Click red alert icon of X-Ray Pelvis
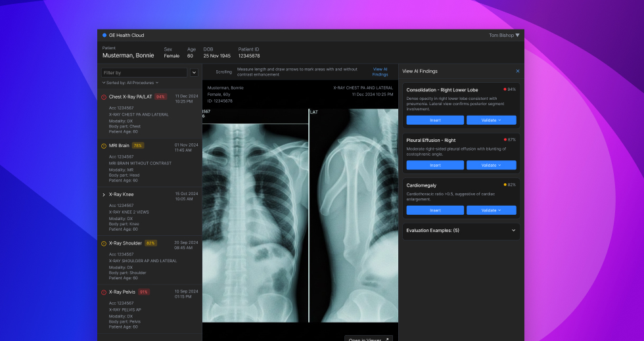Image resolution: width=644 pixels, height=341 pixels. pos(104,292)
